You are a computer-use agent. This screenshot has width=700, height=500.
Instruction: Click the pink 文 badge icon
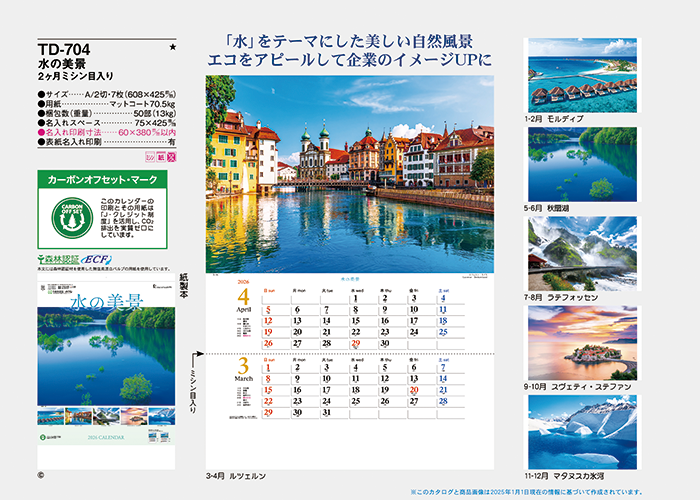173,158
